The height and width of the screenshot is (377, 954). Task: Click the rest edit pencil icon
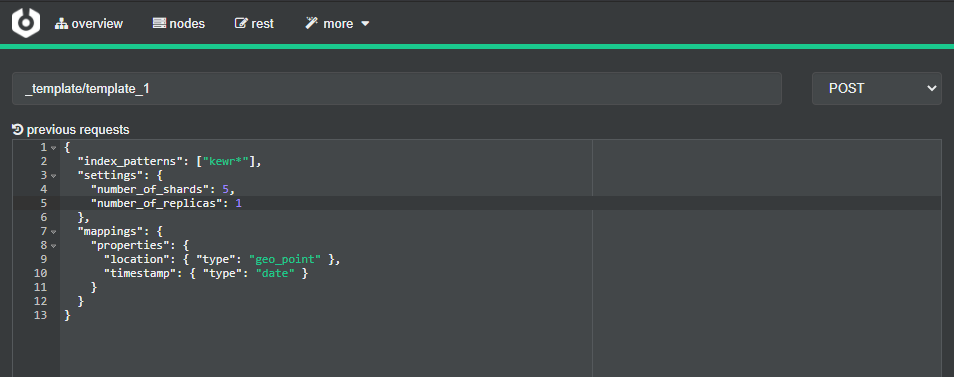[242, 24]
